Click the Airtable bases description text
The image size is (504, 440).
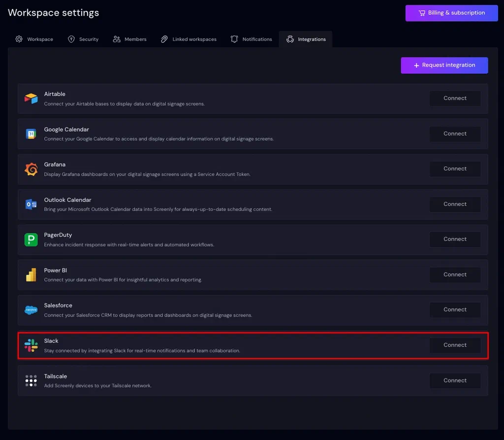[x=124, y=104]
